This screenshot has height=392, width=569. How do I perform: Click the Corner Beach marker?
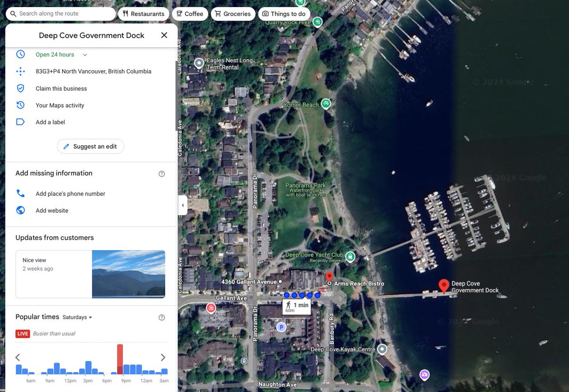click(x=325, y=104)
